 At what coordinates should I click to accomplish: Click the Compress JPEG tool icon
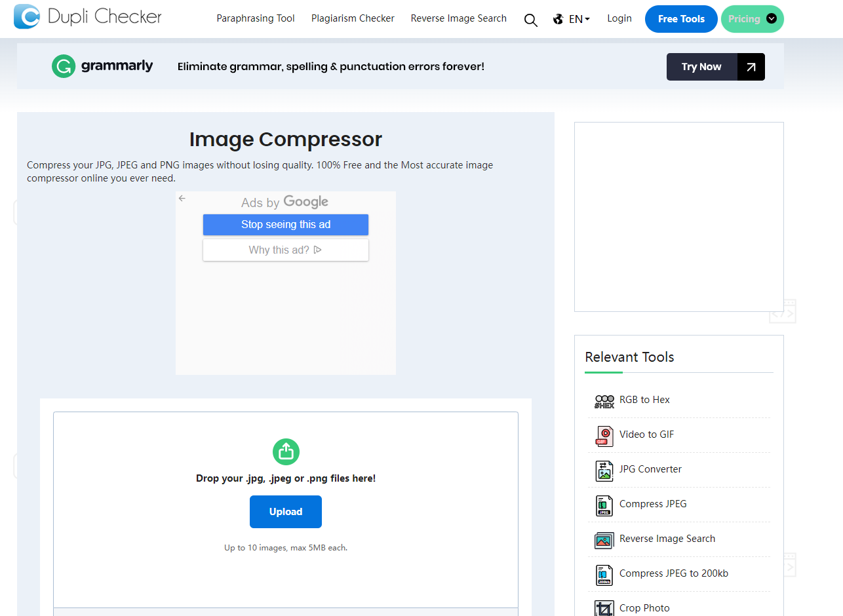point(604,505)
